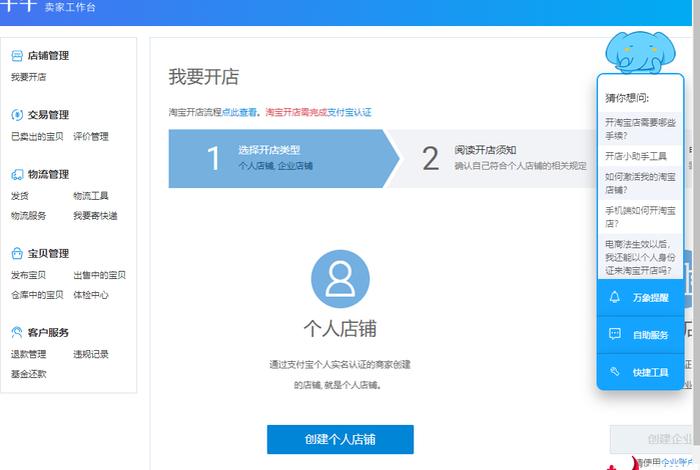The width and height of the screenshot is (700, 470).
Task: Open 物流工具 link
Action: [91, 196]
